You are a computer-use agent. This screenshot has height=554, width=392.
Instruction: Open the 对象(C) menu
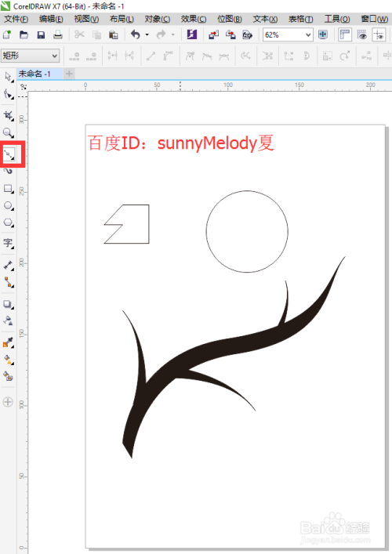[x=158, y=19]
